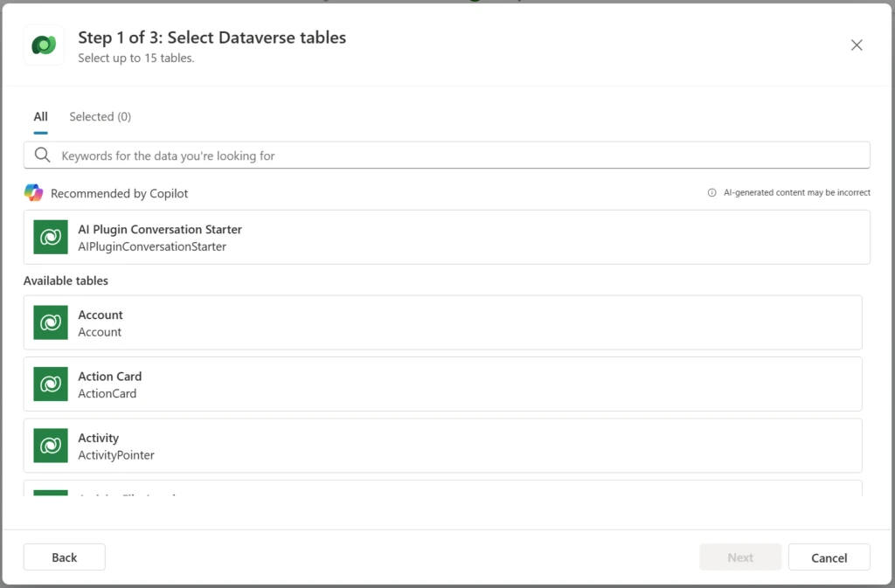This screenshot has width=895, height=588.
Task: Click the Power Platform logo in dialog header
Action: [x=44, y=45]
